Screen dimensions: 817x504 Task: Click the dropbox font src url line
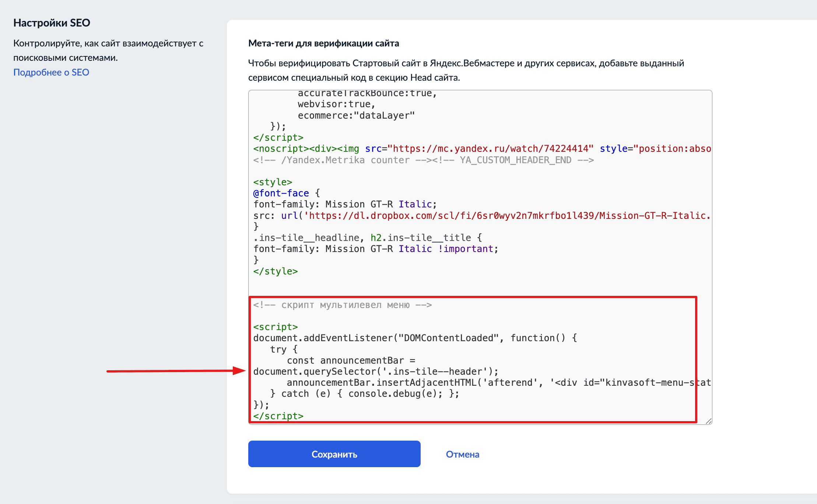click(482, 216)
